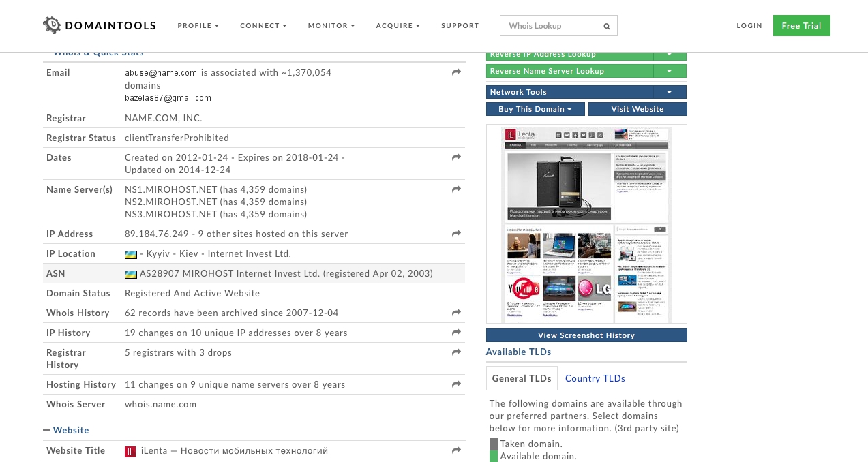Click the arrow icon in Hosting History row
This screenshot has width=868, height=462.
coord(456,384)
